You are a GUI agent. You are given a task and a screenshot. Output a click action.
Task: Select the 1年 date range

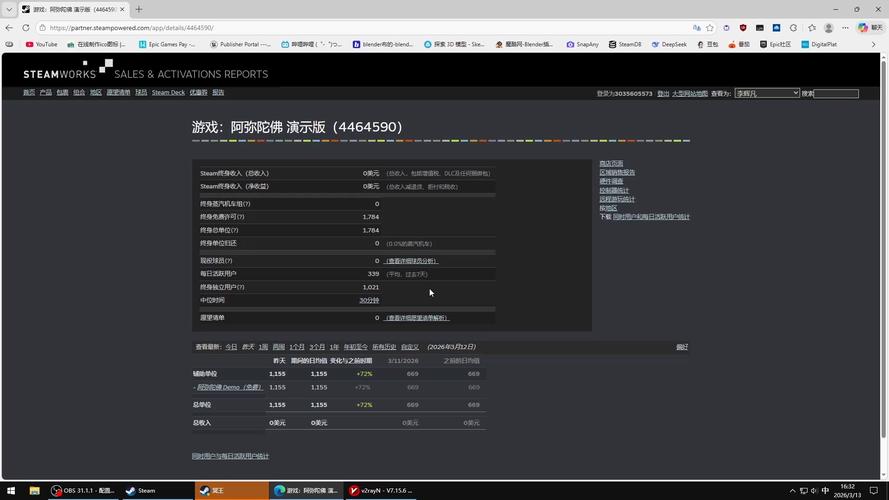pos(335,347)
